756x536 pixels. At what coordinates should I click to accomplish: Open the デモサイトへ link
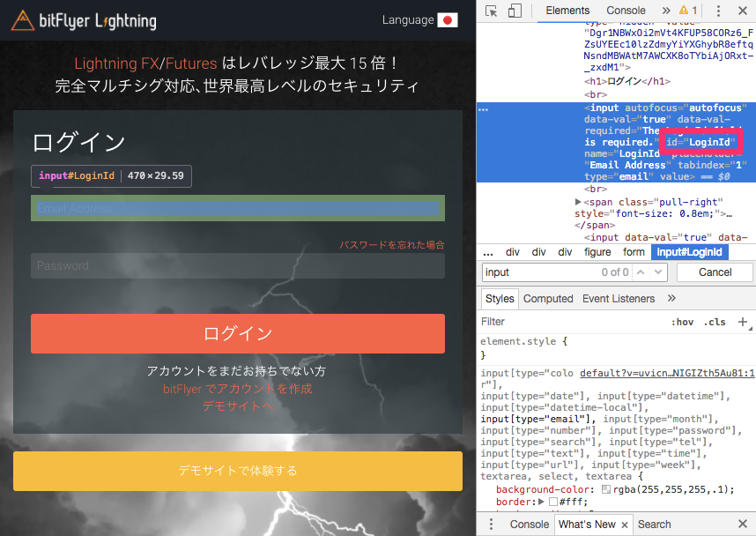pyautogui.click(x=238, y=406)
